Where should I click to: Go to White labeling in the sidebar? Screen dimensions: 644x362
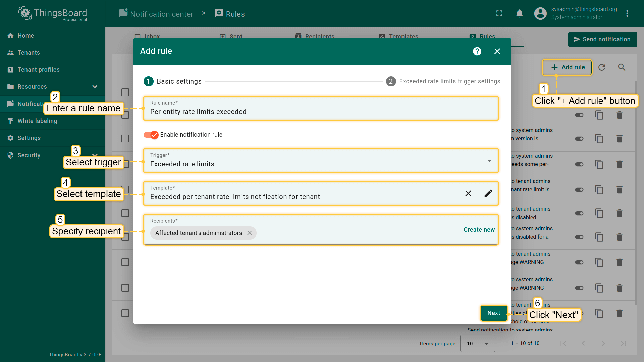click(x=37, y=121)
